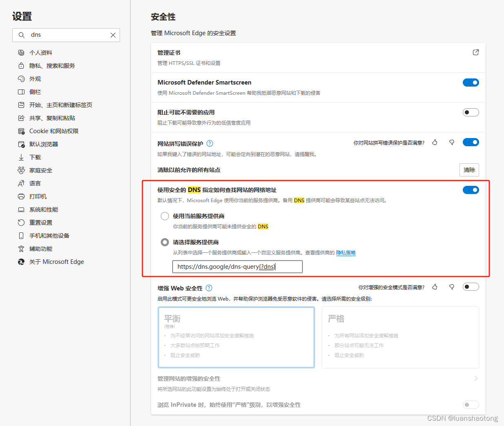Open the 管理证书 row
Image resolution: width=504 pixels, height=426 pixels.
318,58
